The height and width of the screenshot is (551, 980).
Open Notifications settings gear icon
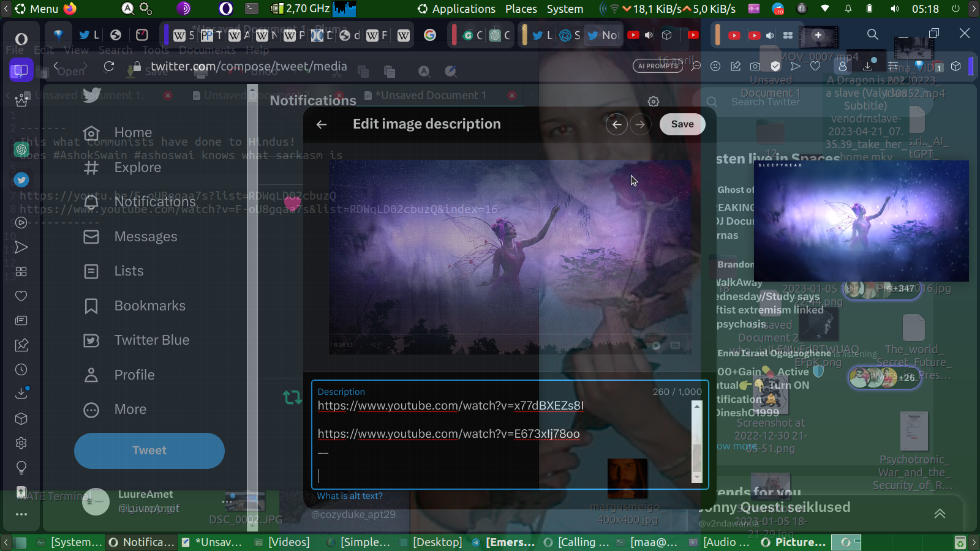tap(654, 101)
